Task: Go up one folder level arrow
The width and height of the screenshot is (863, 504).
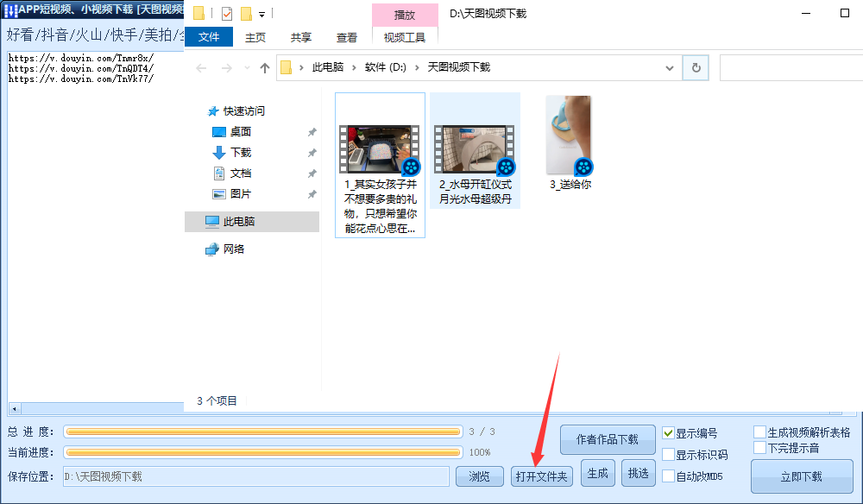Action: (265, 68)
